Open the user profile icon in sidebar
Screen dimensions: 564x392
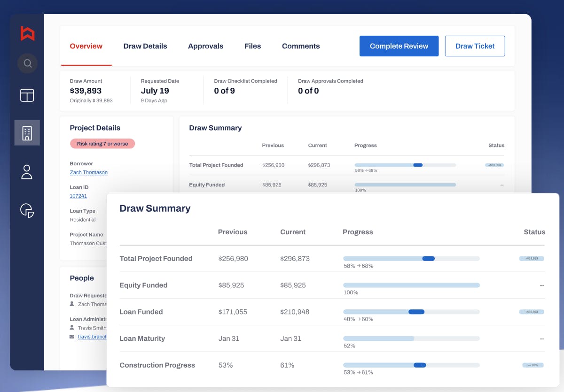click(x=27, y=172)
